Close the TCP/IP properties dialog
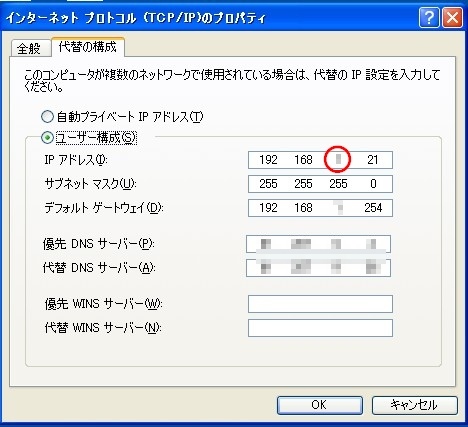Image resolution: width=468 pixels, height=427 pixels. (x=452, y=17)
